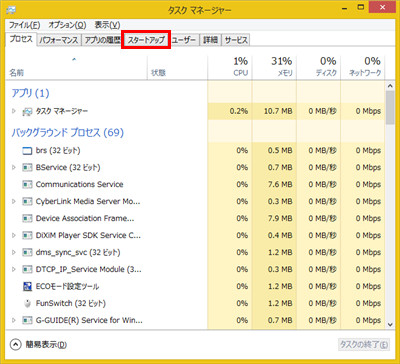Sort by the ネットワーク column header
The width and height of the screenshot is (400, 364).
(362, 67)
